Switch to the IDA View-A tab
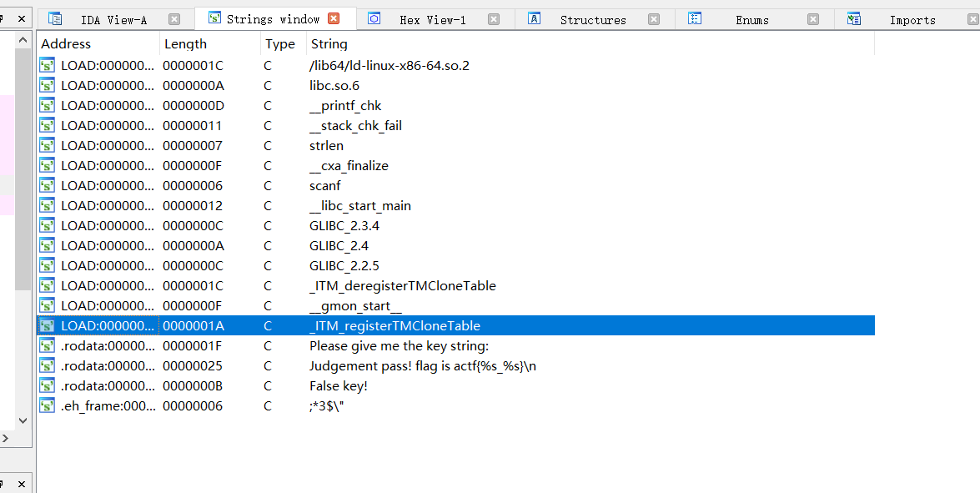Screen dimensions: 980x493 pos(113,19)
